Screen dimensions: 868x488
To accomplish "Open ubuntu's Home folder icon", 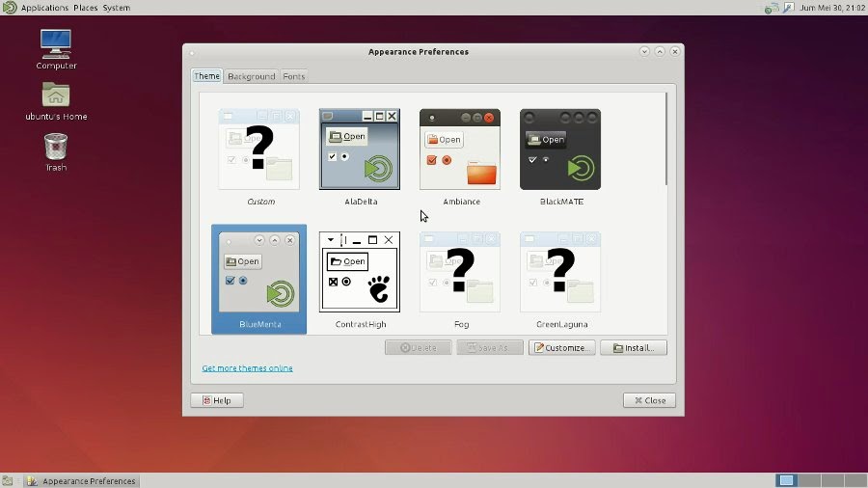I will 56,95.
